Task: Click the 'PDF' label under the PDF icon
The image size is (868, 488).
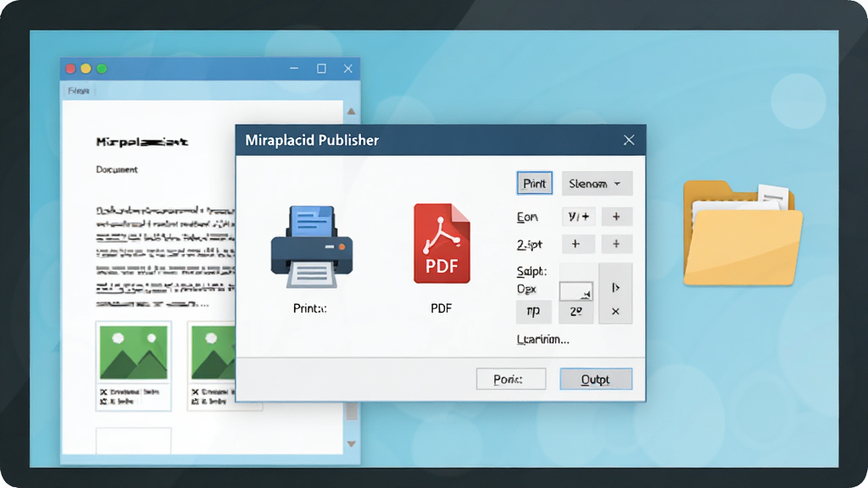Action: tap(441, 308)
